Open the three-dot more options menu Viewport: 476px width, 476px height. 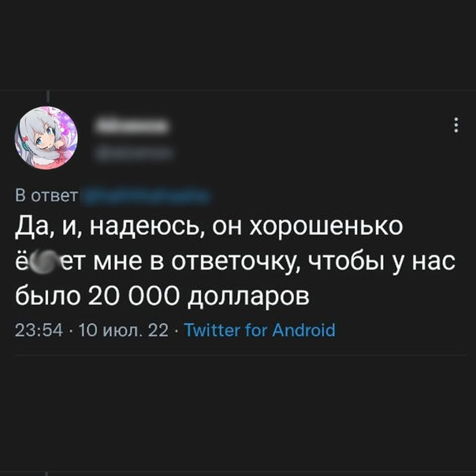point(456,125)
